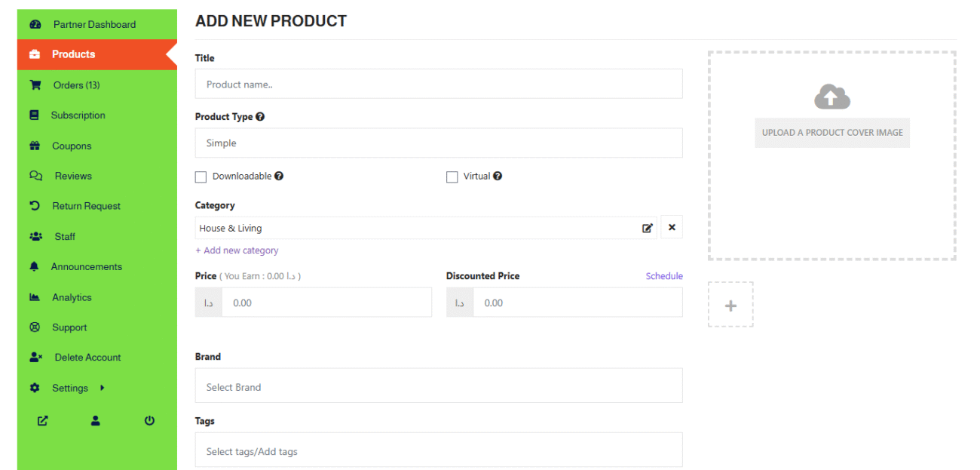Open the Select Brand dropdown
980x470 pixels.
(438, 387)
